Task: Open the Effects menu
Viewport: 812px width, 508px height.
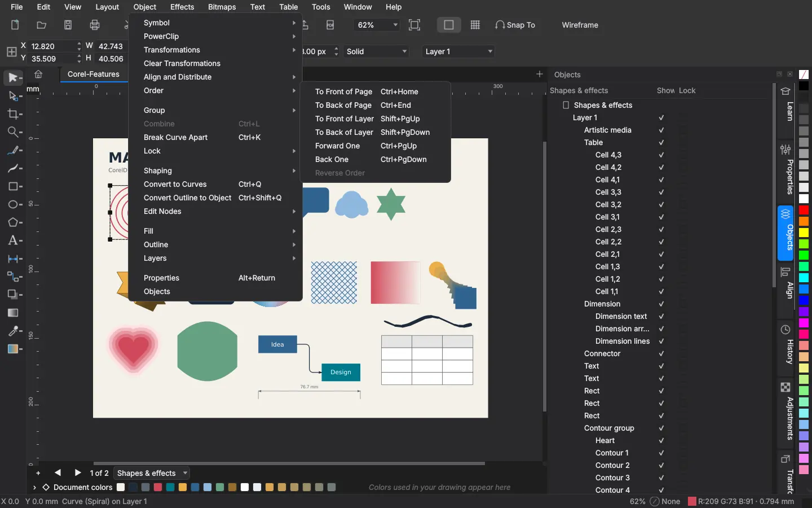Action: pos(182,7)
